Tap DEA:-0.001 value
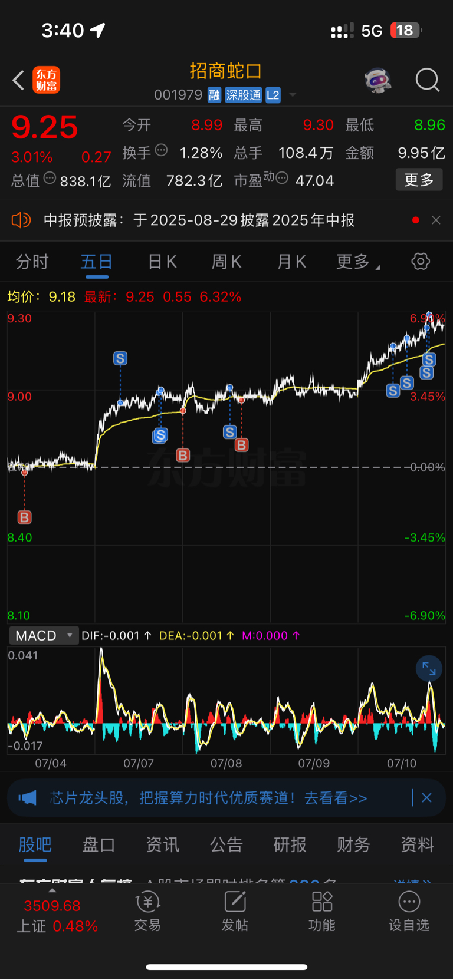The image size is (453, 980). (196, 636)
